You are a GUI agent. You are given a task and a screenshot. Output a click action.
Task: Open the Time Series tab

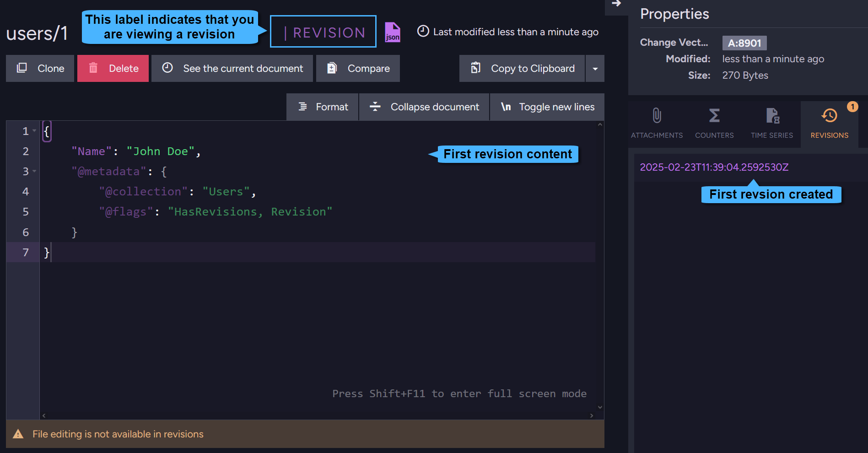(x=772, y=124)
